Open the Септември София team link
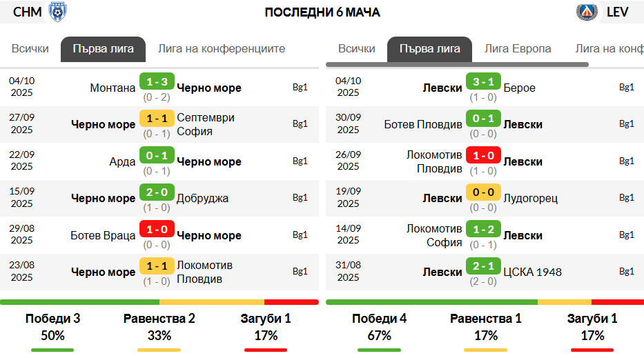 point(206,124)
